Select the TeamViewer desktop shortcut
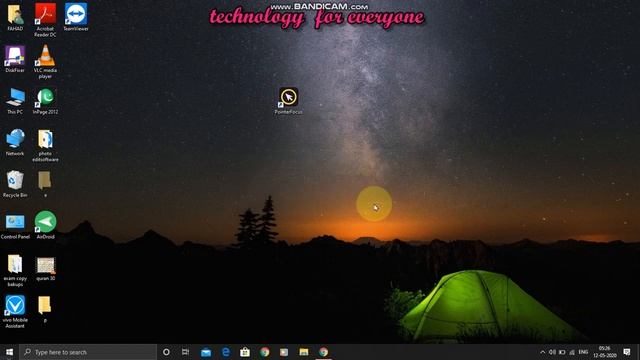 point(76,17)
